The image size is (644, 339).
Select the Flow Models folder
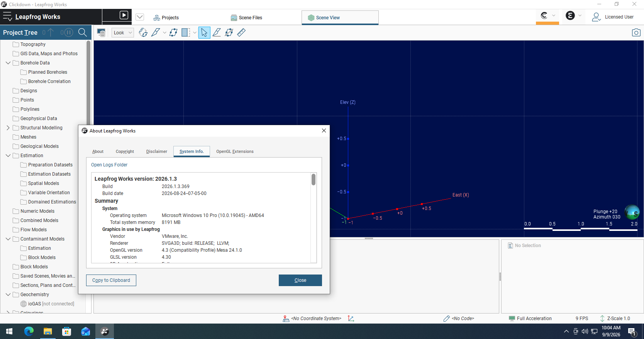34,230
